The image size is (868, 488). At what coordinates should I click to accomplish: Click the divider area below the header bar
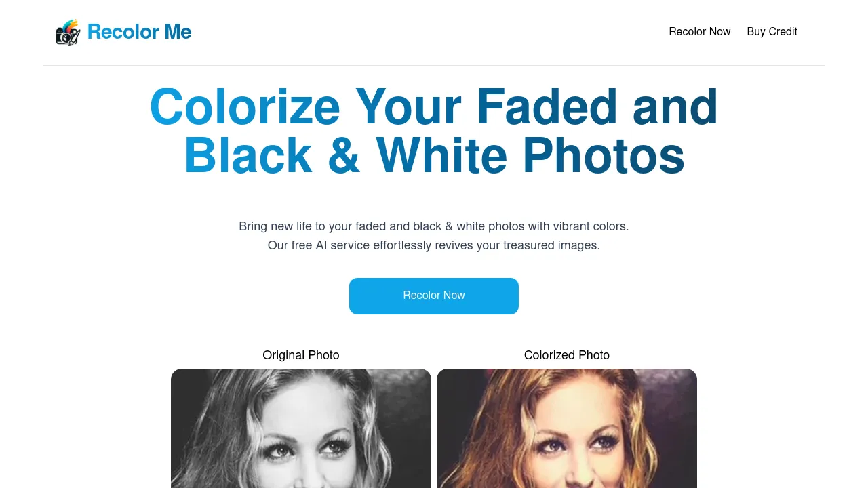click(434, 65)
